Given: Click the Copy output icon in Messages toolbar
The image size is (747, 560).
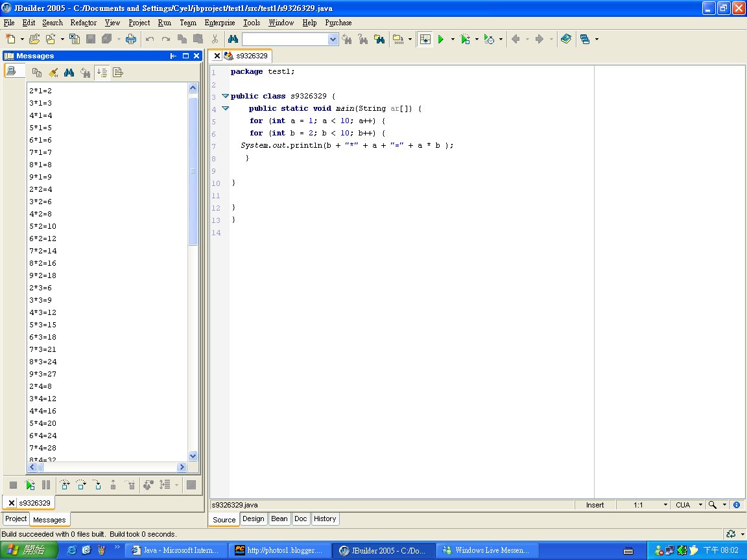Looking at the screenshot, I should click(37, 73).
